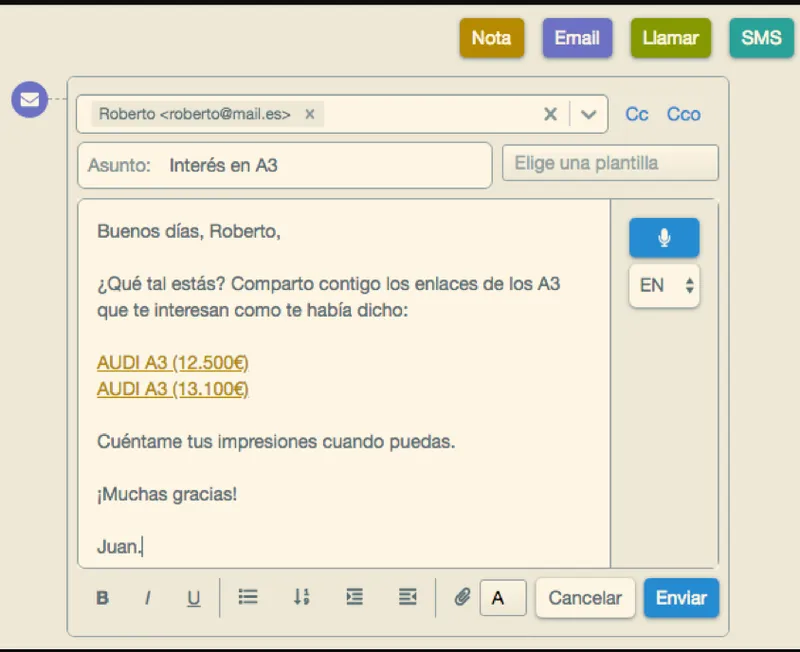Open the AUDI A3 (12.500€) link
This screenshot has height=652, width=800.
coord(172,363)
